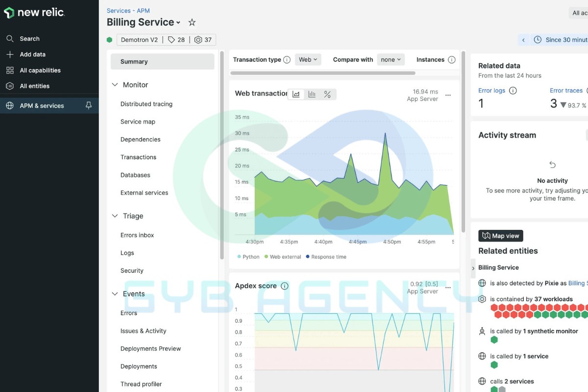Click the Map view button

coord(501,236)
